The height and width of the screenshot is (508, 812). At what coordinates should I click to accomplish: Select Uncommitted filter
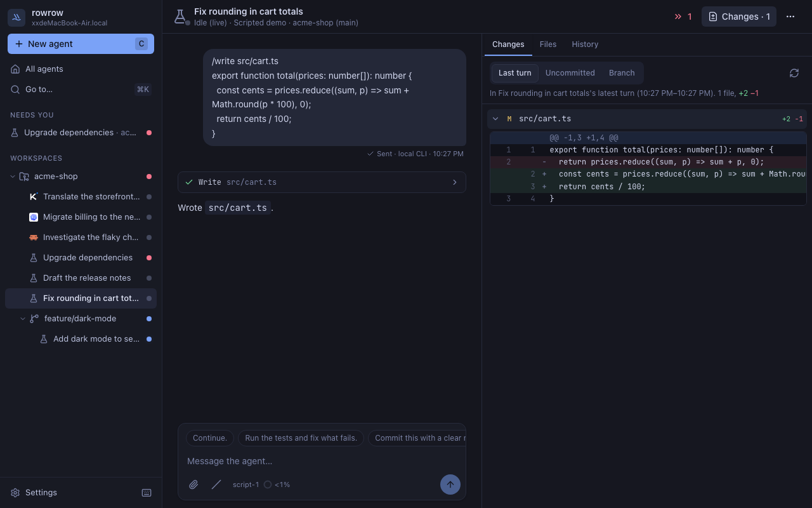tap(570, 73)
